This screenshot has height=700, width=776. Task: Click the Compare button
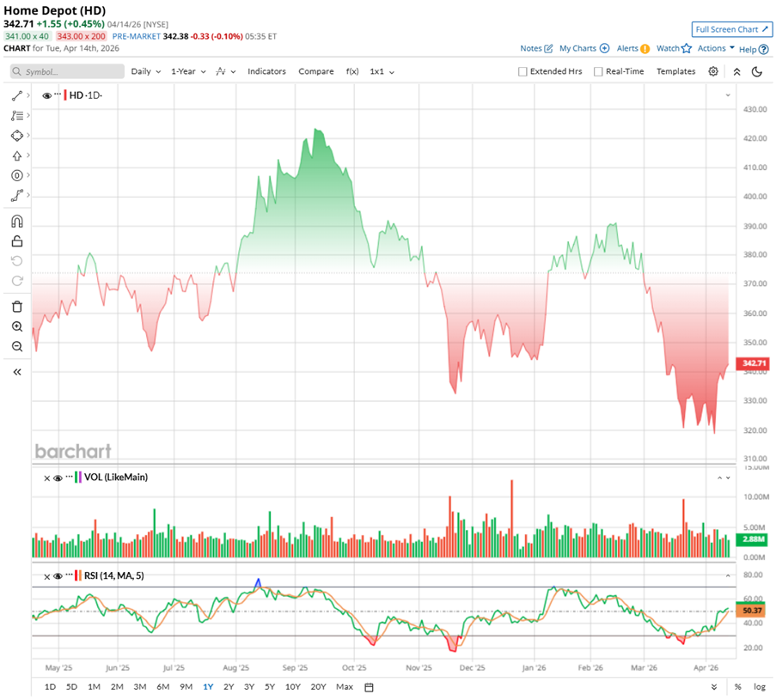pyautogui.click(x=315, y=72)
